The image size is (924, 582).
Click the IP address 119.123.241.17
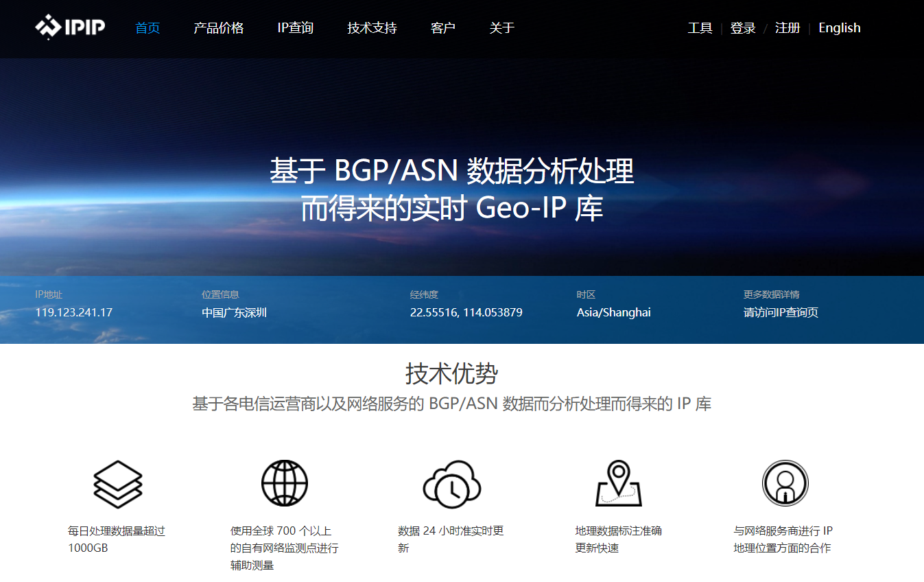click(73, 313)
